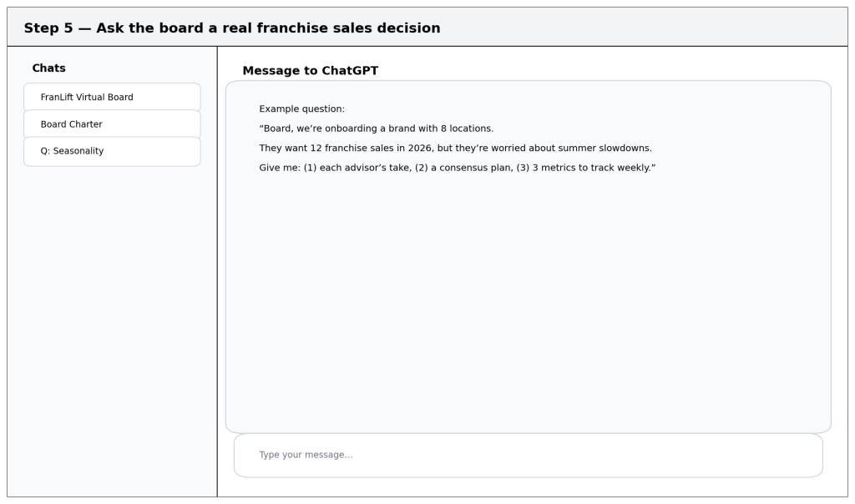Choose Board Charter from the chat list
This screenshot has width=855, height=504.
click(x=112, y=123)
